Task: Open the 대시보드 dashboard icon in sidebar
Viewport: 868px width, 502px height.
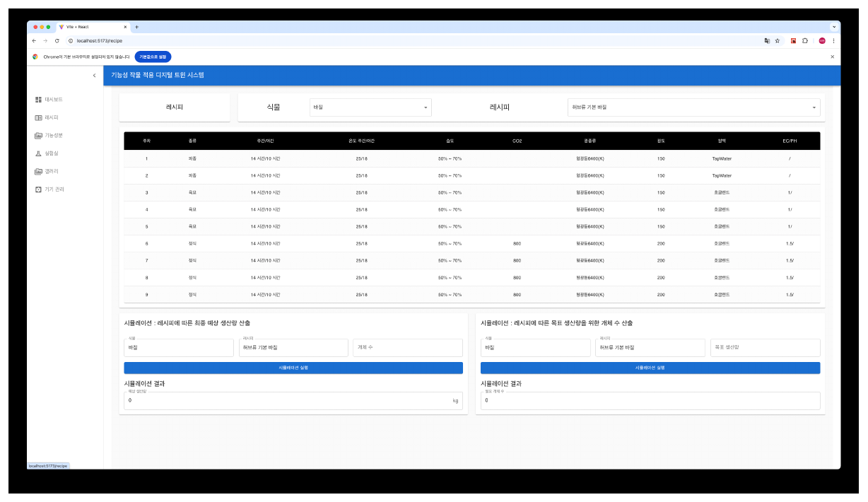Action: point(38,100)
